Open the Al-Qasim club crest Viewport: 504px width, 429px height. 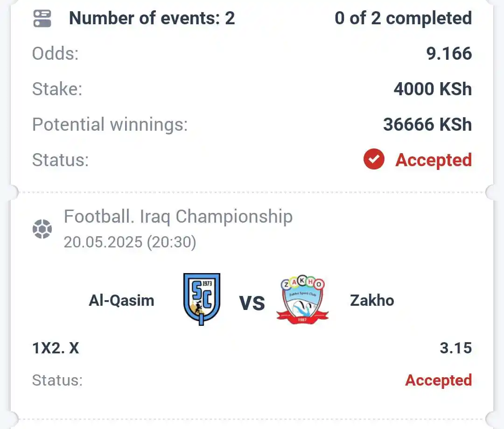[x=202, y=299]
